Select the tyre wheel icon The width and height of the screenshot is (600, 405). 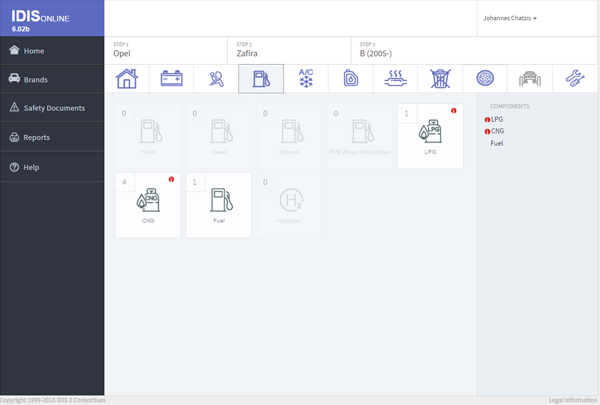(485, 78)
